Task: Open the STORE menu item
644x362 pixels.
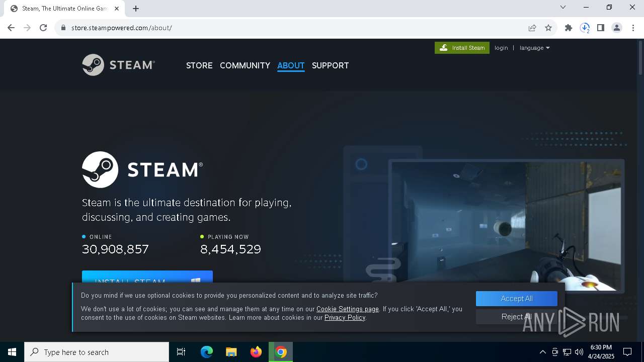Action: pyautogui.click(x=199, y=65)
